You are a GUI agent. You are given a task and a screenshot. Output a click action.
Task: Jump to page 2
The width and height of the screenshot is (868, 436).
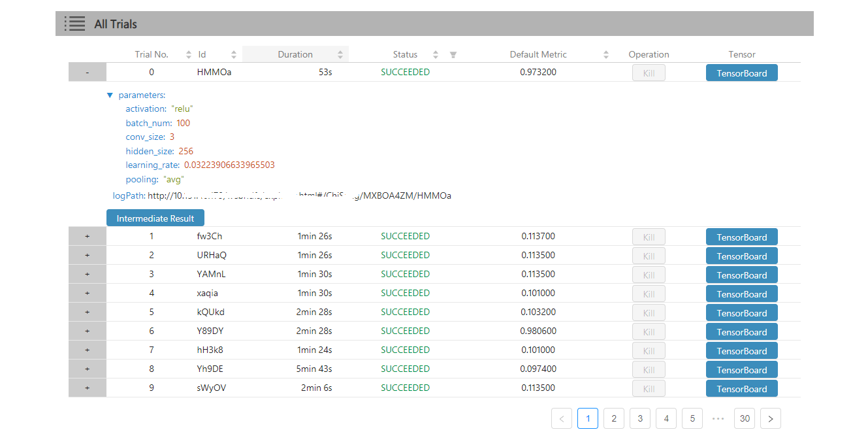614,418
